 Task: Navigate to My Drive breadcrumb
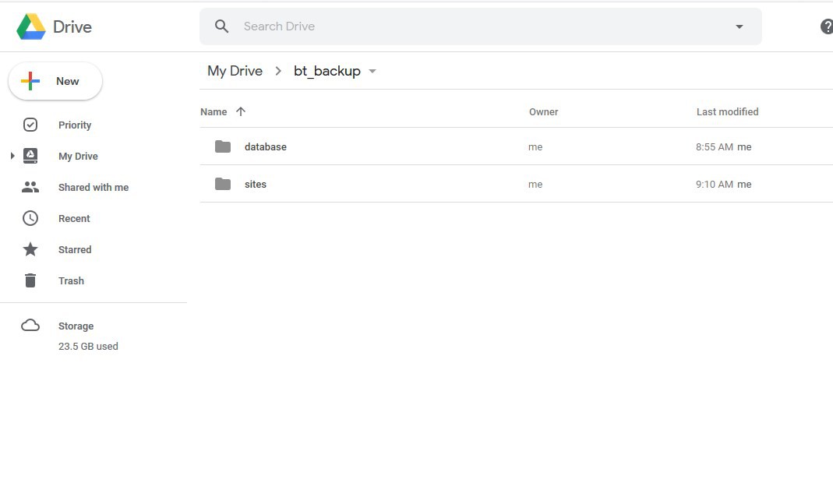tap(235, 71)
